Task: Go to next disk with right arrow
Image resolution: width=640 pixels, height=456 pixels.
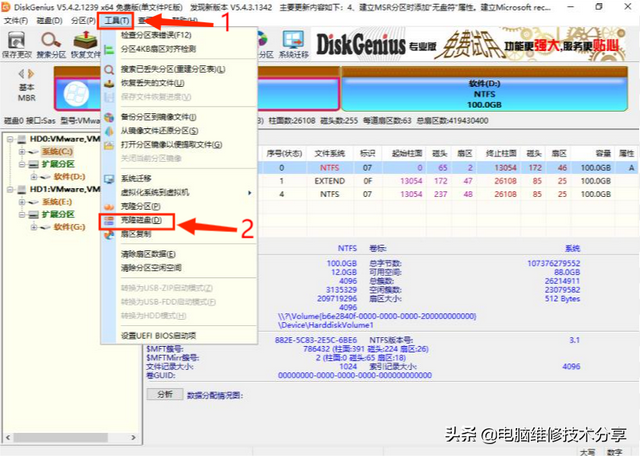Action: tap(31, 74)
